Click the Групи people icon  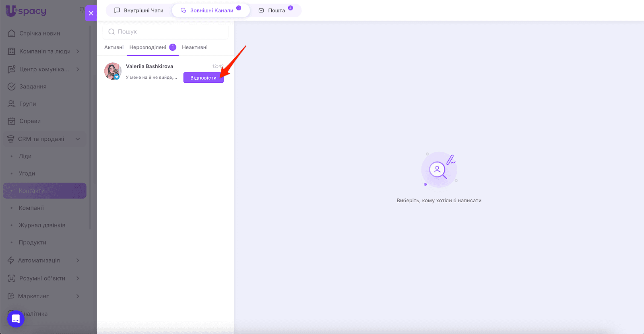12,104
